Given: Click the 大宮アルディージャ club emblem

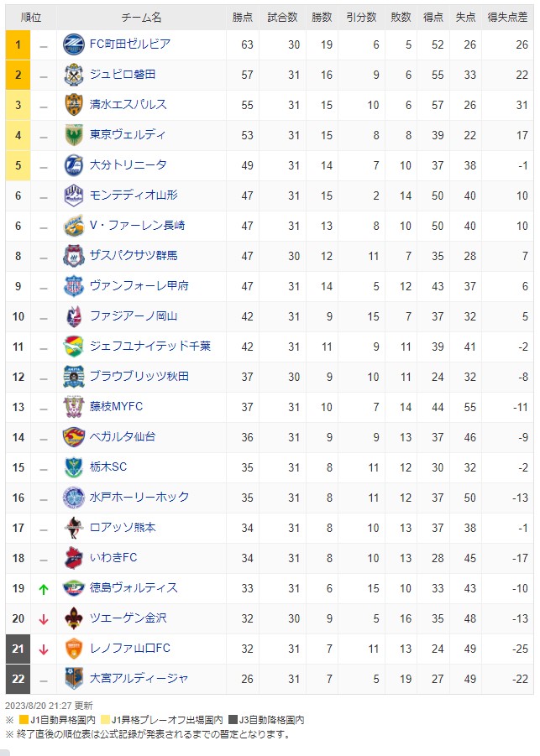Looking at the screenshot, I should 74,679.
